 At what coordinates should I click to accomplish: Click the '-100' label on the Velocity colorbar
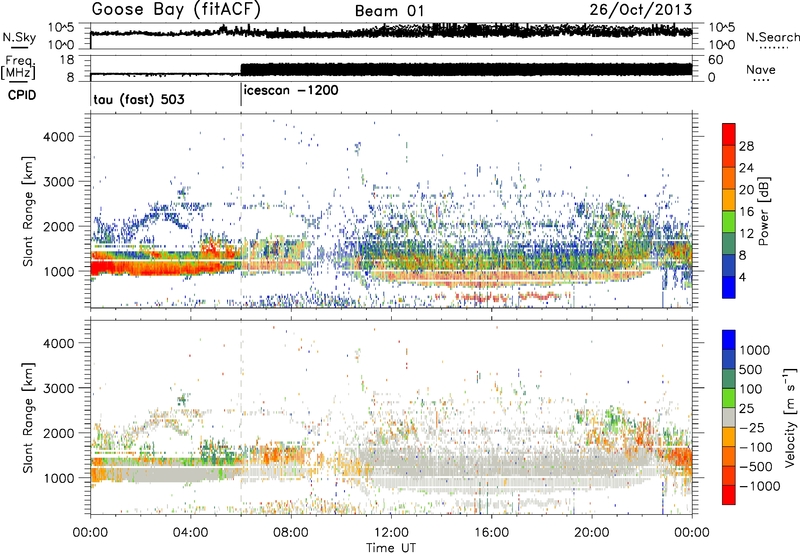point(756,447)
